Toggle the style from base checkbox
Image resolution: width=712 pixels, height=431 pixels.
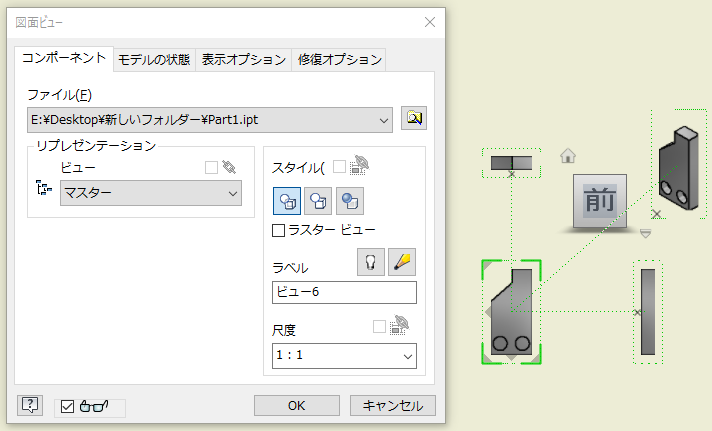[339, 167]
